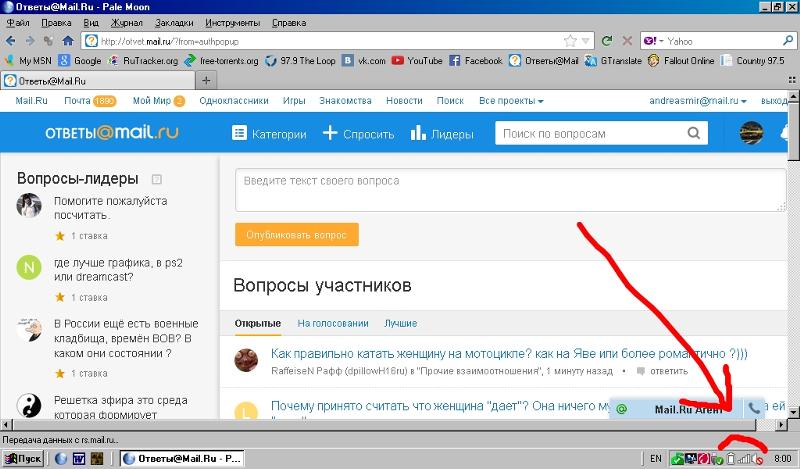Image resolution: width=800 pixels, height=469 pixels.
Task: Click the Пуск start button
Action: click(23, 458)
